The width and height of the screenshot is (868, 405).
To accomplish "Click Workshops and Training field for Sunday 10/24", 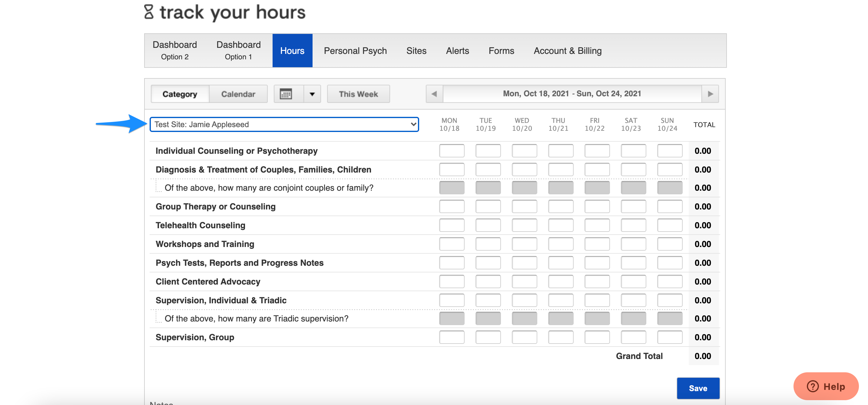I will coord(670,244).
